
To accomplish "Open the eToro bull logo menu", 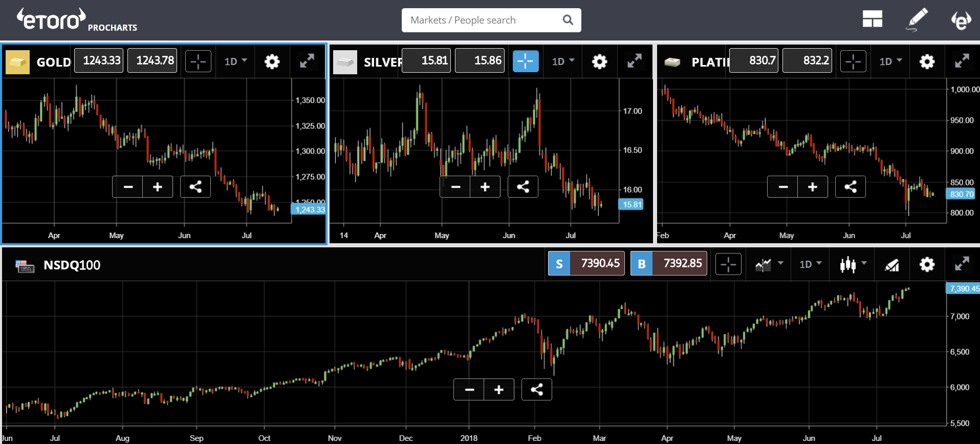I will coord(961,20).
